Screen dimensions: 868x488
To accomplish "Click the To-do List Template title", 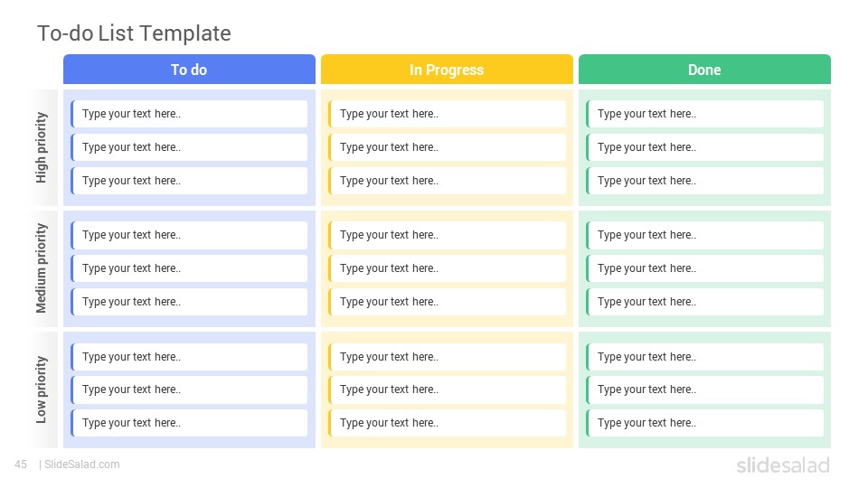I will click(134, 33).
